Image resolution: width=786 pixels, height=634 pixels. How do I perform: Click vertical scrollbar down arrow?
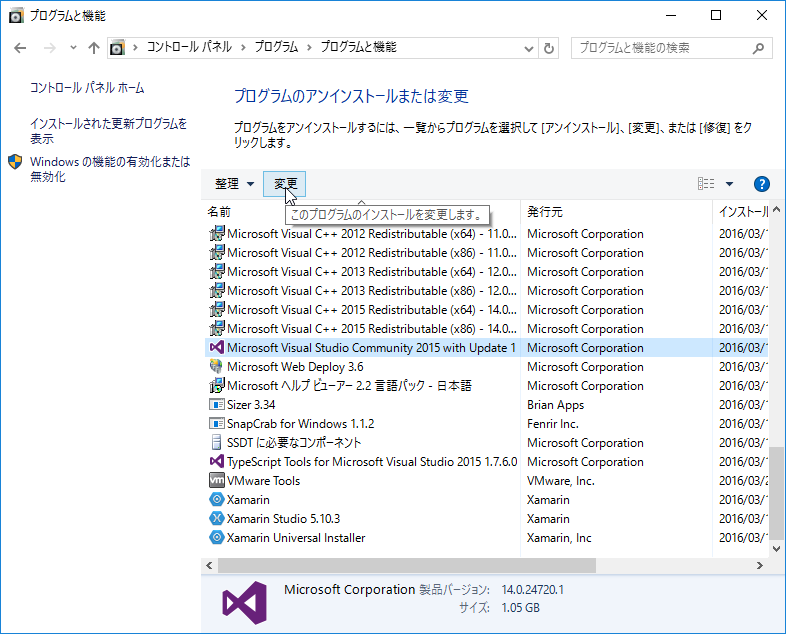pos(776,549)
